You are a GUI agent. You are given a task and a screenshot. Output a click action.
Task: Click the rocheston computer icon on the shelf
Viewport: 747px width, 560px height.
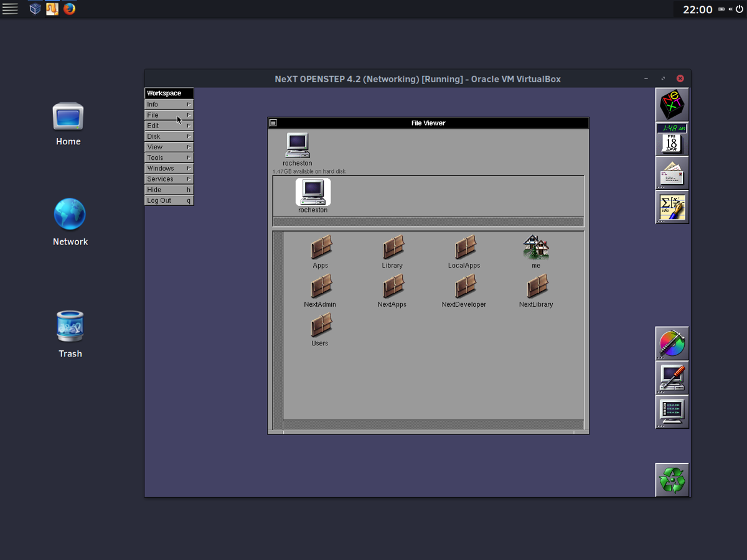298,146
